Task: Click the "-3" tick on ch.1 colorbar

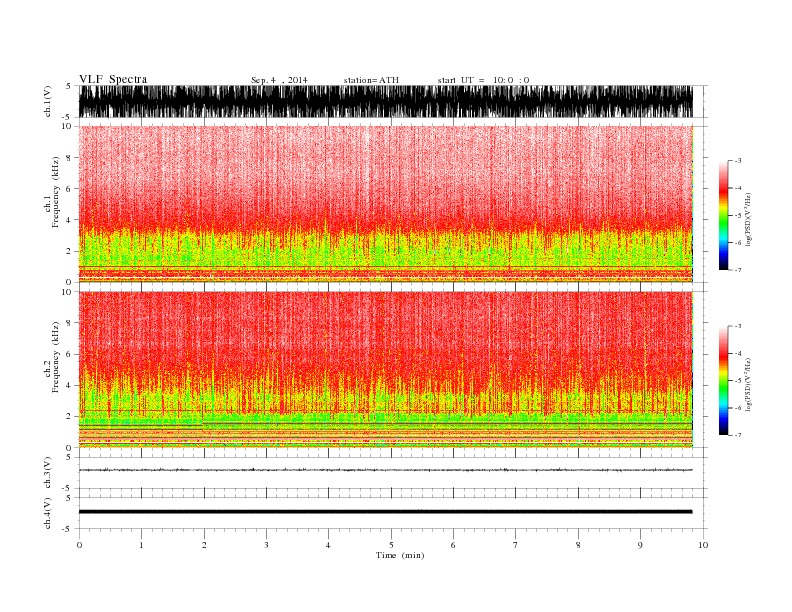Action: click(737, 161)
